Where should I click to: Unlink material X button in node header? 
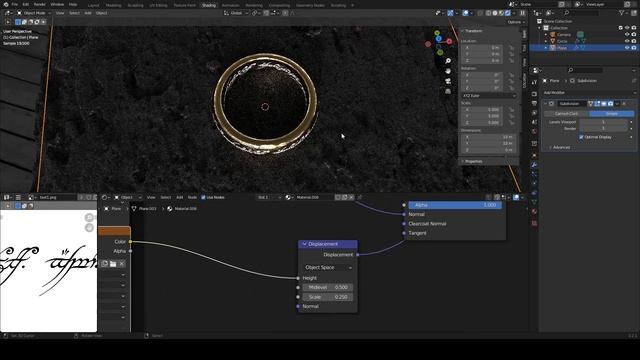pyautogui.click(x=351, y=197)
